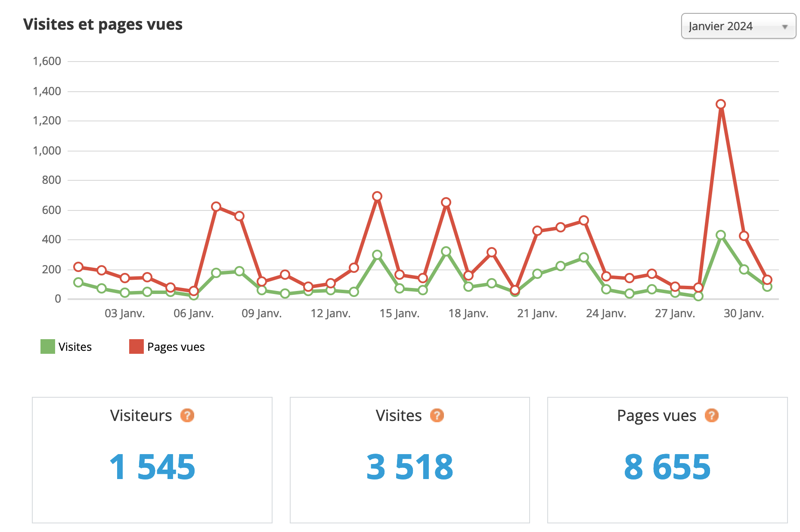Image resolution: width=800 pixels, height=532 pixels.
Task: Click the Visites et pages vues heading
Action: pyautogui.click(x=103, y=25)
